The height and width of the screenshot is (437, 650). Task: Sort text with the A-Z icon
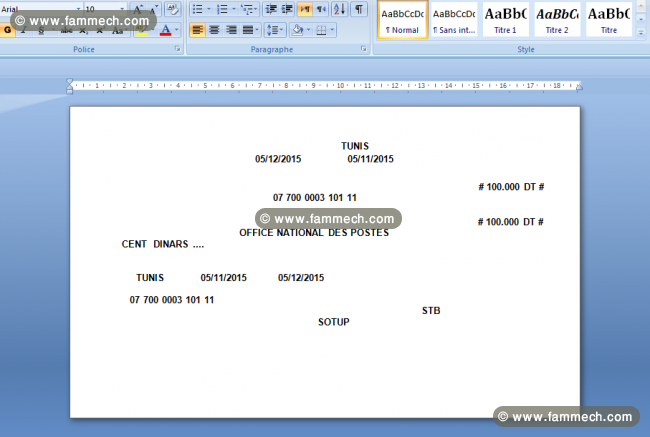(340, 9)
